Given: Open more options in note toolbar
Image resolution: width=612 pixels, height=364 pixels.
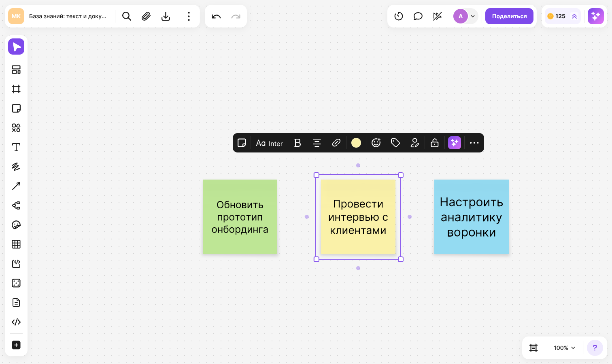Looking at the screenshot, I should point(474,143).
